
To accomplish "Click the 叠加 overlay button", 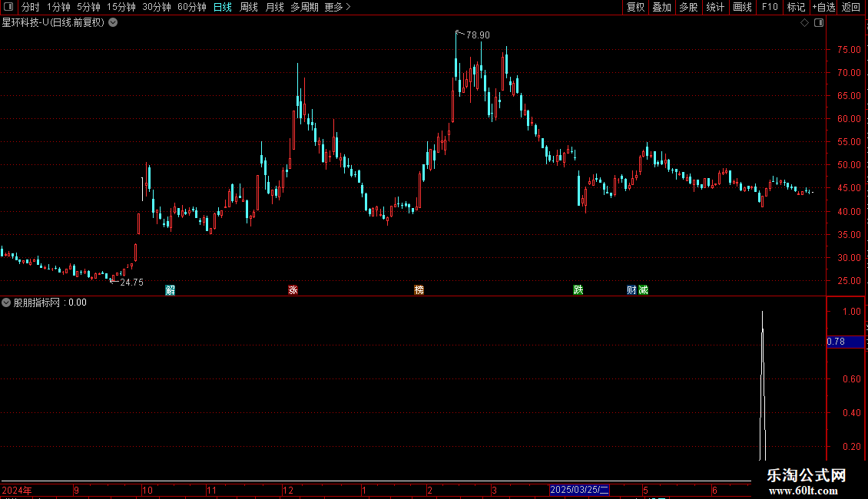I will coord(661,7).
